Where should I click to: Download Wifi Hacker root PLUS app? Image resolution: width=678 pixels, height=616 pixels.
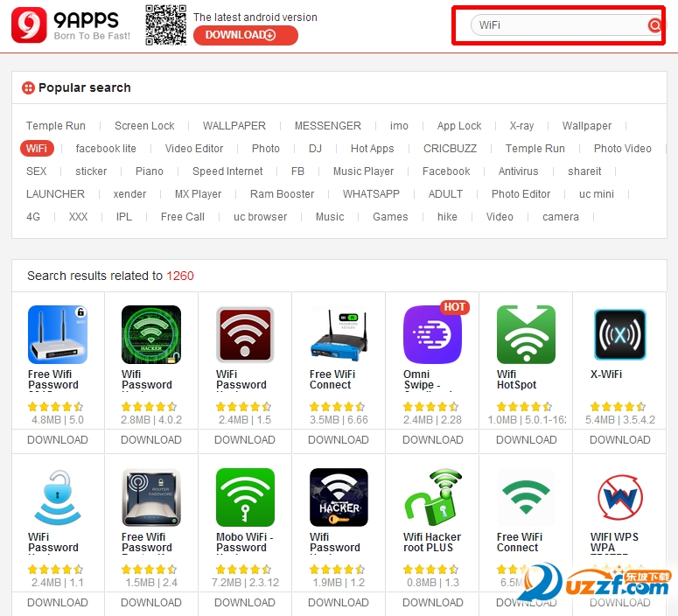pos(433,603)
